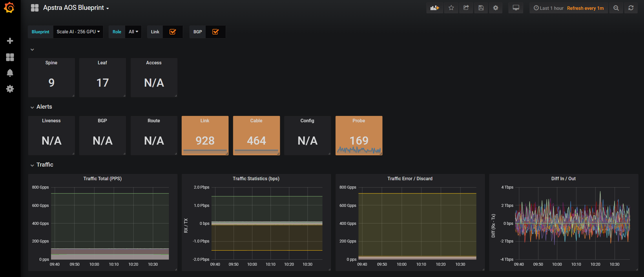
Task: Click the Probe alert panel showing 169
Action: (x=359, y=136)
